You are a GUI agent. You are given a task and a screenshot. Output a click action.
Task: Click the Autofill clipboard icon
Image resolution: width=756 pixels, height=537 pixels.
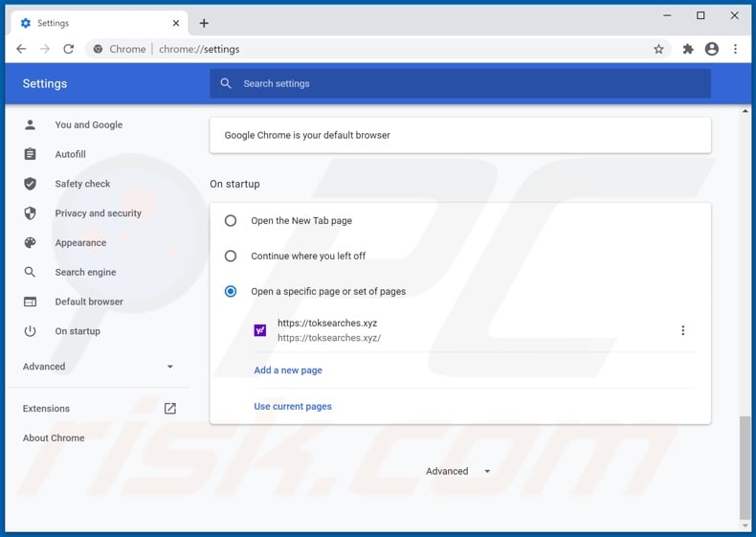[x=30, y=154]
